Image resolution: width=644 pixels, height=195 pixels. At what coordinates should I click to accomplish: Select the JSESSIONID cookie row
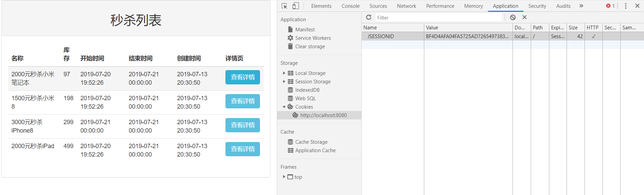point(381,36)
